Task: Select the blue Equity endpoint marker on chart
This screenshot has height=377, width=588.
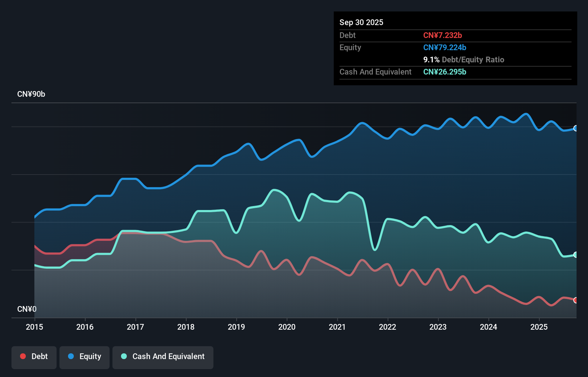Action: click(x=576, y=128)
